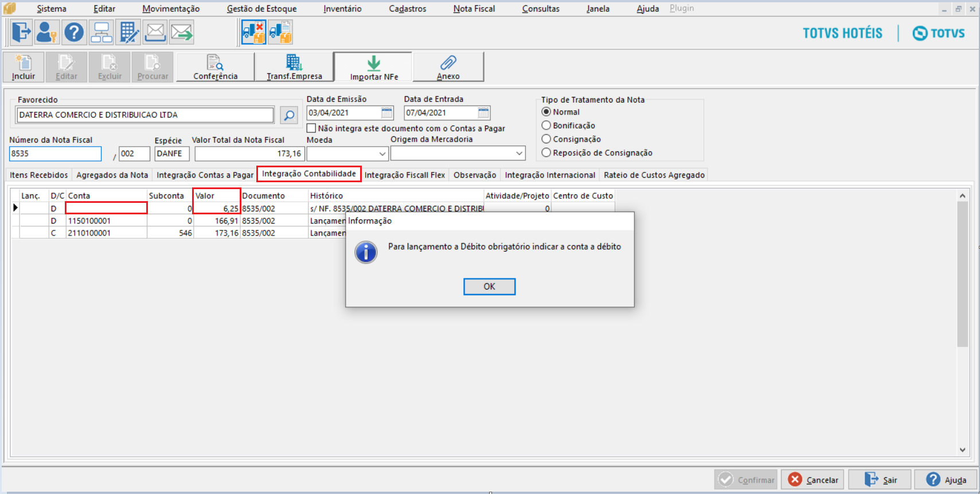Open the Movimentação menu
Screen dimensions: 980x494
pyautogui.click(x=171, y=9)
